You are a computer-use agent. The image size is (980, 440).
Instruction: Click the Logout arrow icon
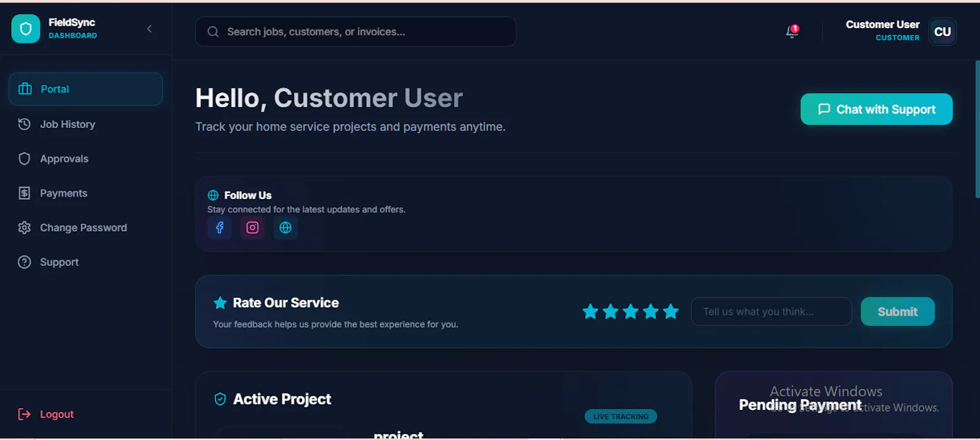click(24, 414)
